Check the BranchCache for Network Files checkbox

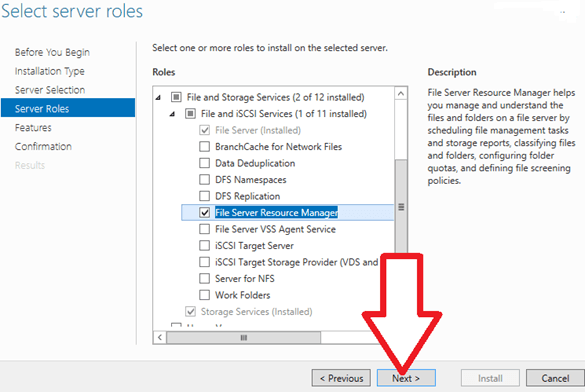pyautogui.click(x=204, y=147)
